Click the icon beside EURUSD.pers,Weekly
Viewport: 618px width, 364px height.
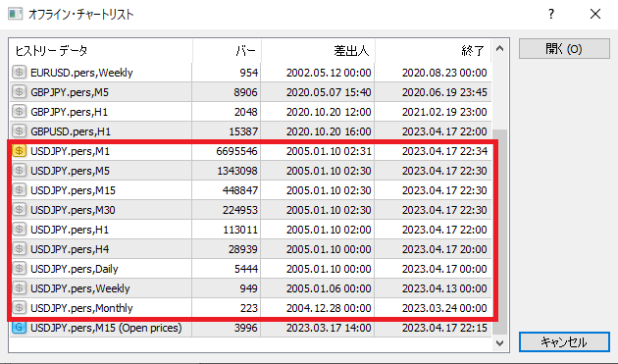pos(19,73)
